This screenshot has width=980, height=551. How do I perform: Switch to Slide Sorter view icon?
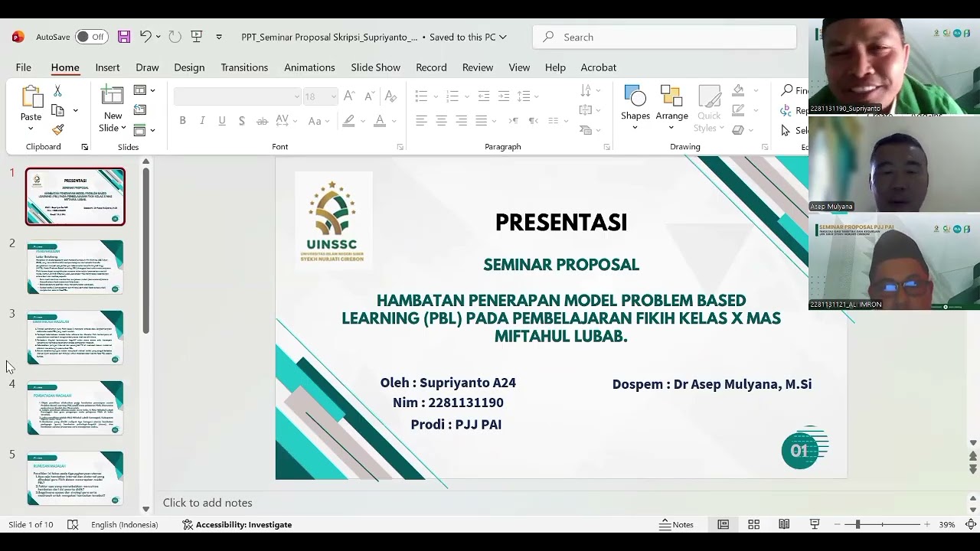[x=753, y=524]
